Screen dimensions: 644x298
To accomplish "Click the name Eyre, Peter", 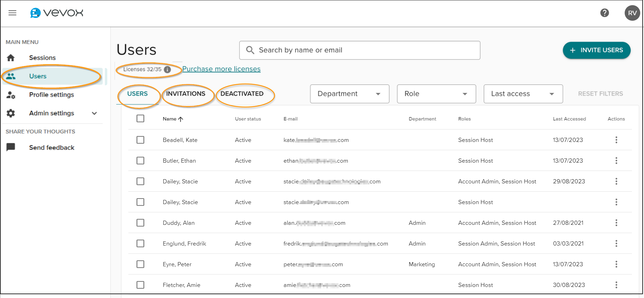I will click(x=177, y=264).
